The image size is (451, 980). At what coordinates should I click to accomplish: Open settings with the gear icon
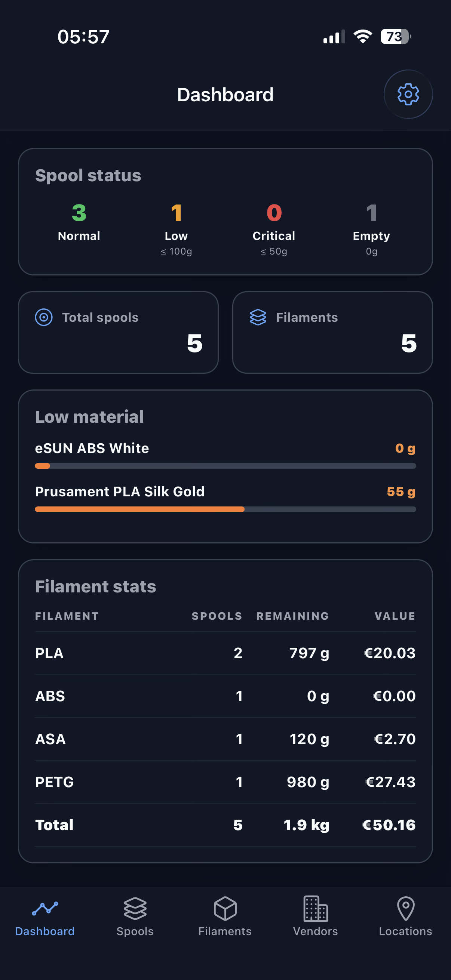tap(408, 94)
